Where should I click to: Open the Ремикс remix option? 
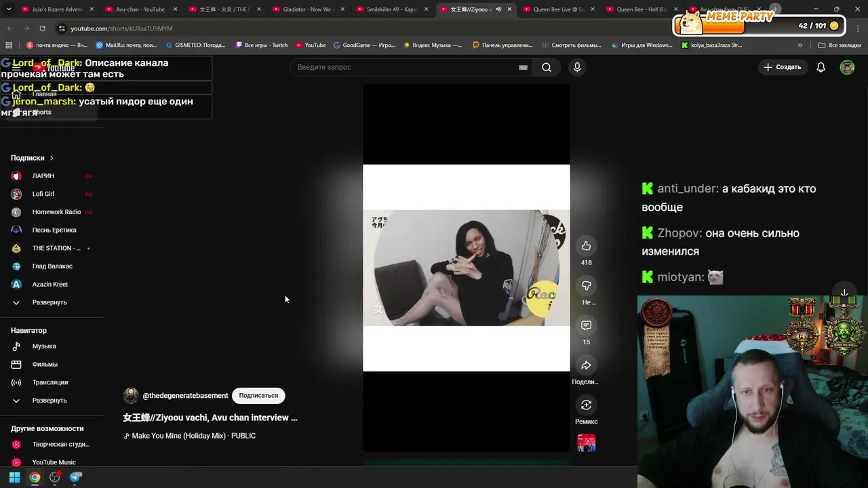click(x=586, y=405)
